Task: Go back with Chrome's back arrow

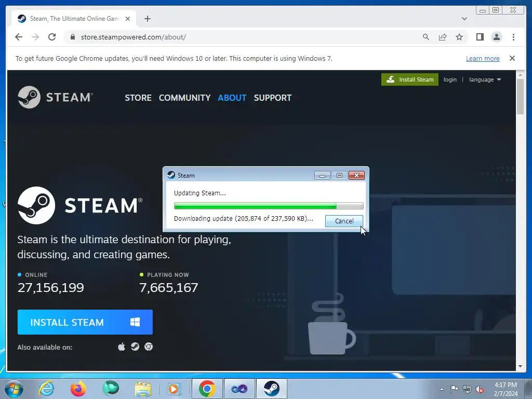Action: point(19,37)
